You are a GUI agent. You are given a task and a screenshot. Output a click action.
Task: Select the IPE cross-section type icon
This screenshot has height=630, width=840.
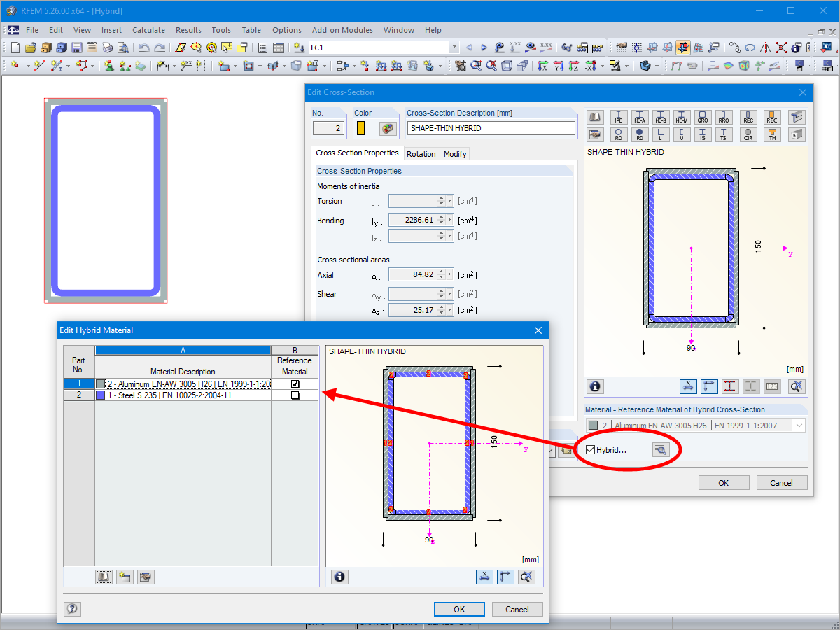pyautogui.click(x=618, y=117)
